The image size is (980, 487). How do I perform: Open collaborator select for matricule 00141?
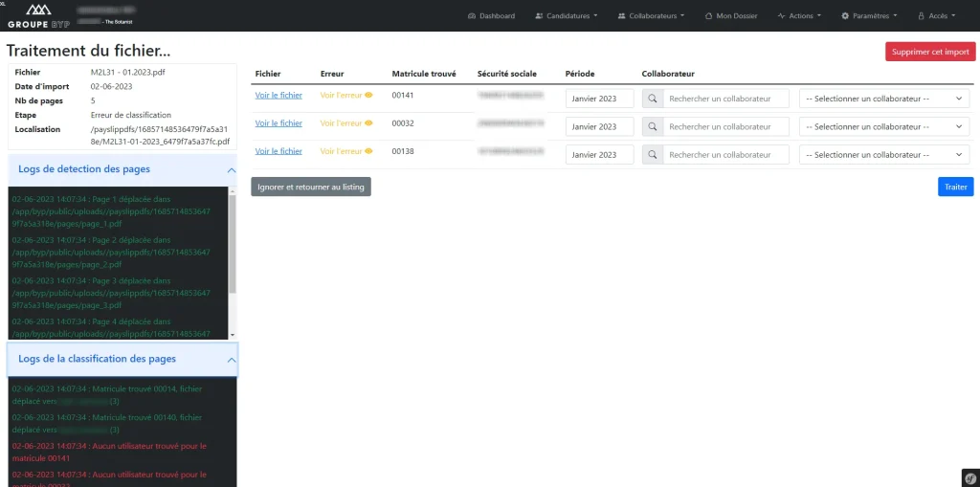tap(884, 99)
